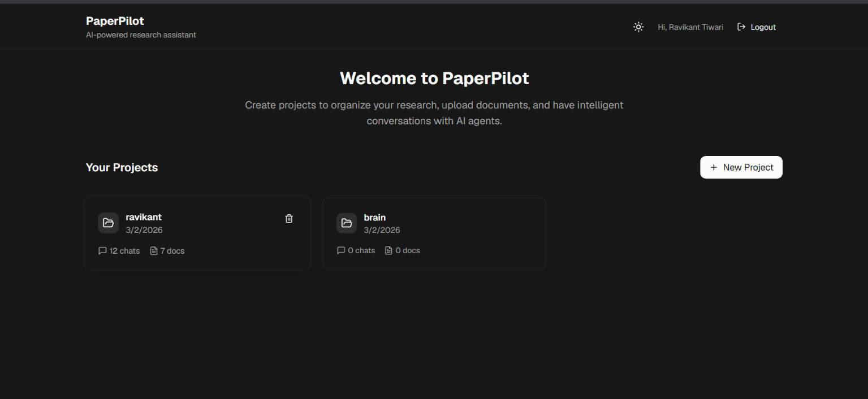Click the 'Your Projects' heading
Image resolution: width=868 pixels, height=399 pixels.
pos(122,167)
